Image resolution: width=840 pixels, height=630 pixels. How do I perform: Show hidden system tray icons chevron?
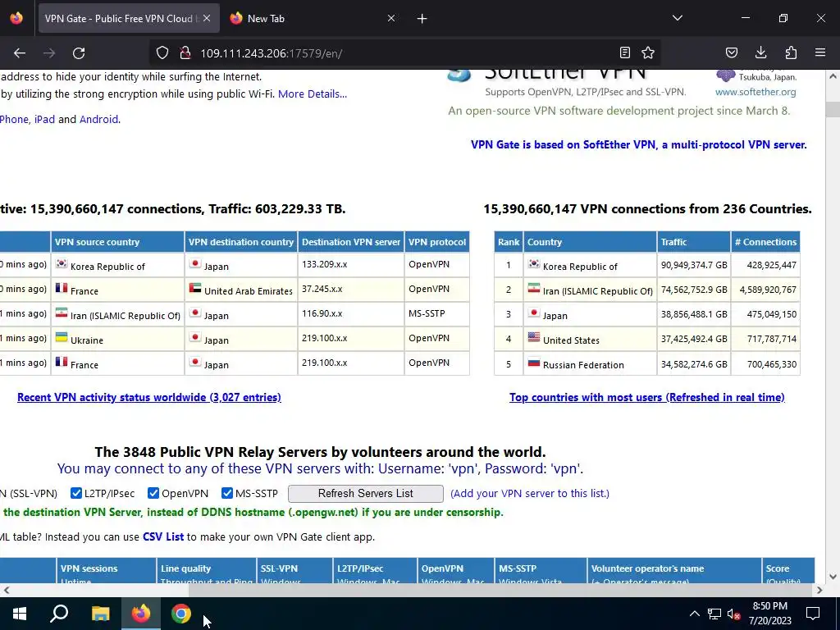click(694, 614)
